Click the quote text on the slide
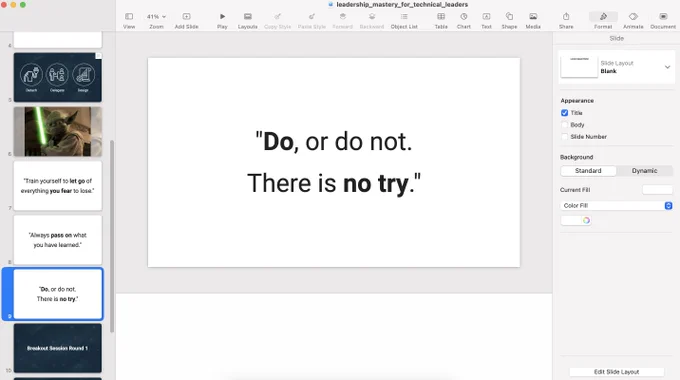The image size is (680, 380). [333, 162]
